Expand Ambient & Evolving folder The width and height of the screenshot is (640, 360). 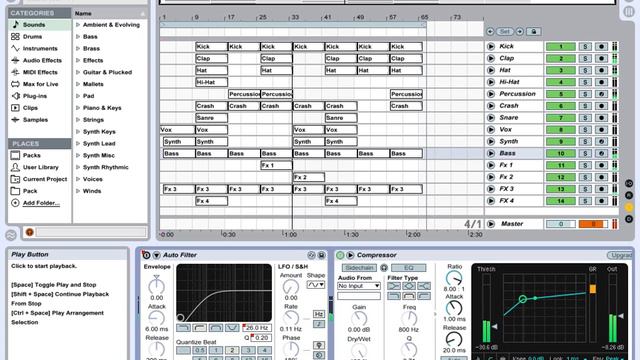78,24
